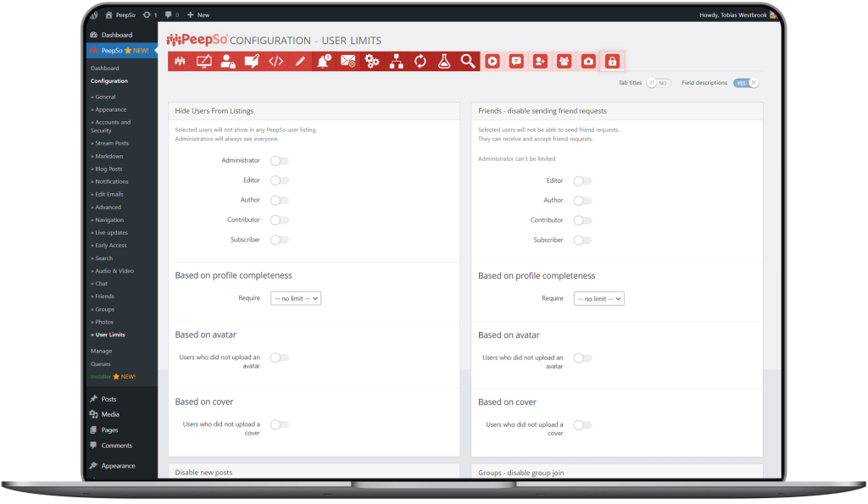The height and width of the screenshot is (504, 868).
Task: Open Audio & Video play toolbar icon
Action: (492, 61)
